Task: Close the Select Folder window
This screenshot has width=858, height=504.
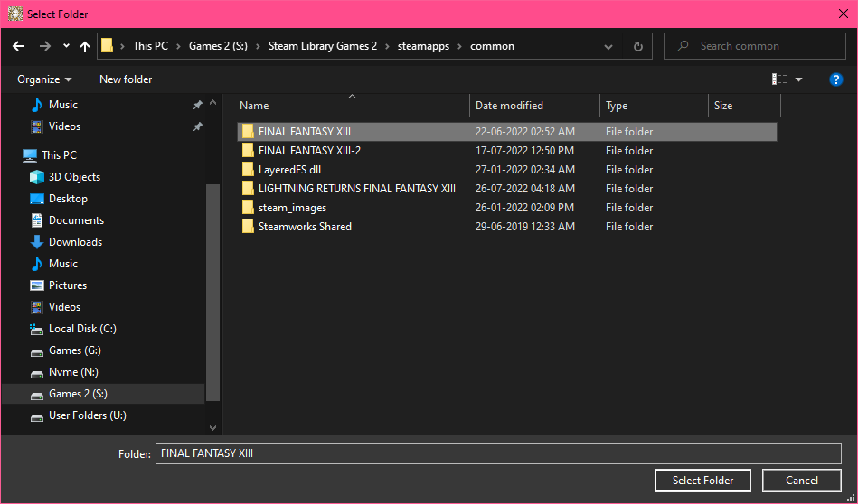Action: click(844, 14)
